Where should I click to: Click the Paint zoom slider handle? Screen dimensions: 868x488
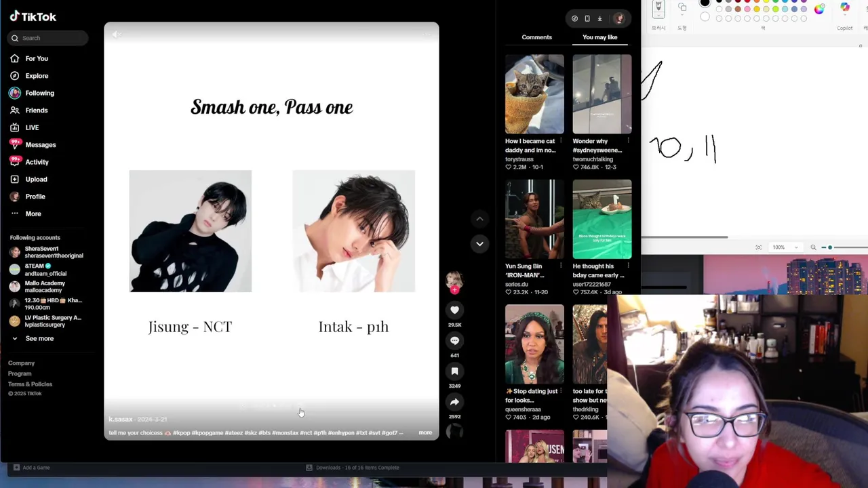(x=830, y=247)
